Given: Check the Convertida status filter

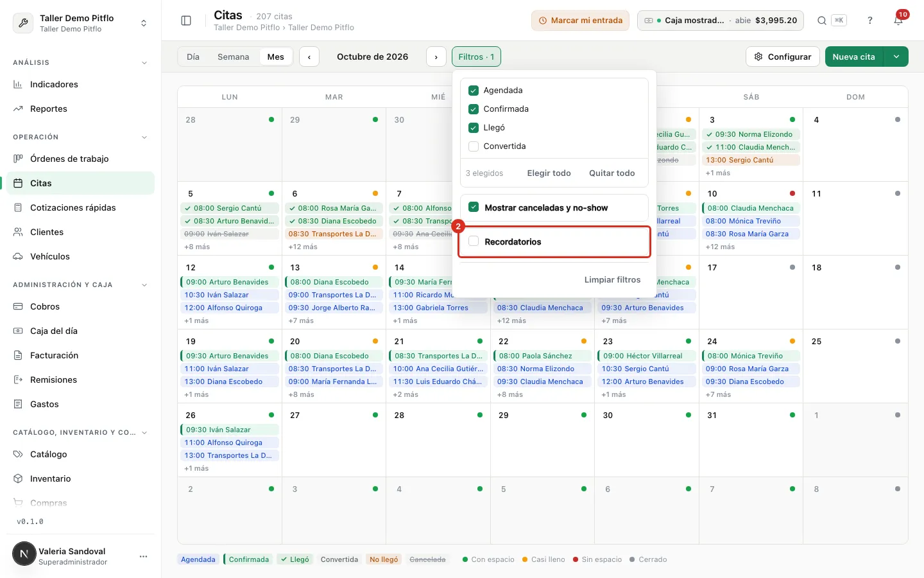Looking at the screenshot, I should click(x=474, y=146).
